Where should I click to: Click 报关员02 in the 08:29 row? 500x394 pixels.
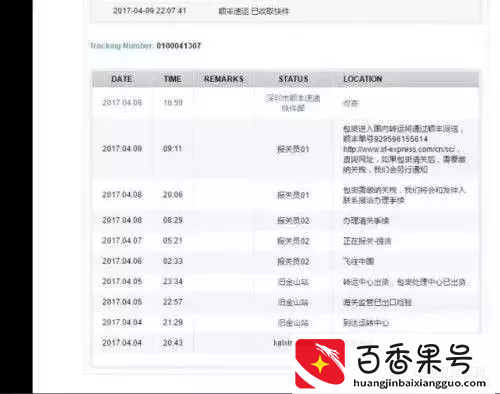click(293, 221)
